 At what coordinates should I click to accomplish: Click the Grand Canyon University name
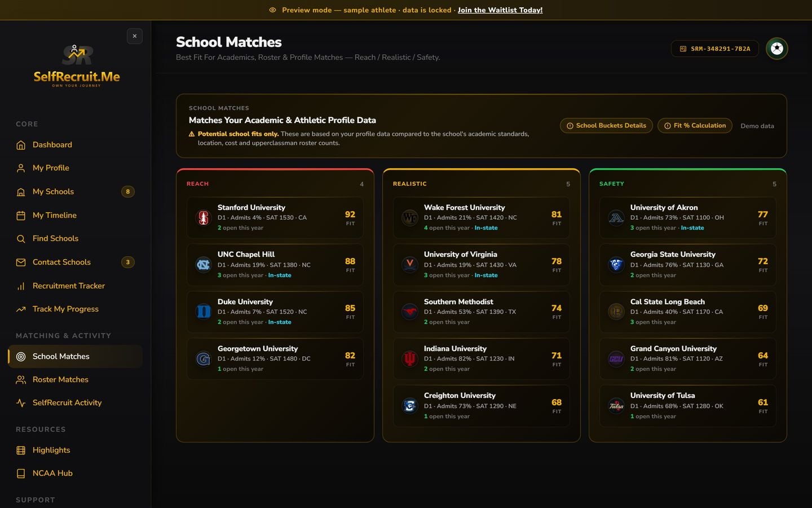(x=673, y=349)
